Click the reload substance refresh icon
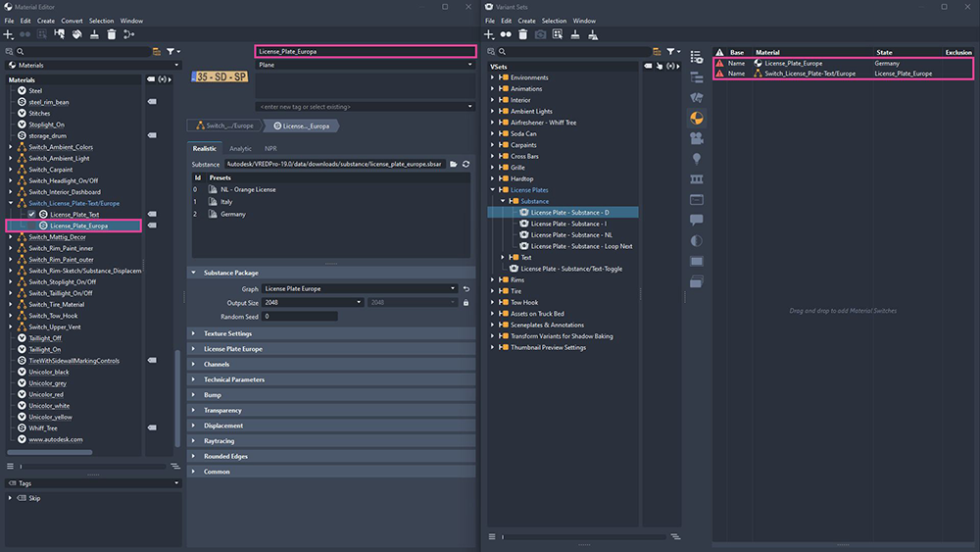Viewport: 980px width, 552px height. pos(465,164)
